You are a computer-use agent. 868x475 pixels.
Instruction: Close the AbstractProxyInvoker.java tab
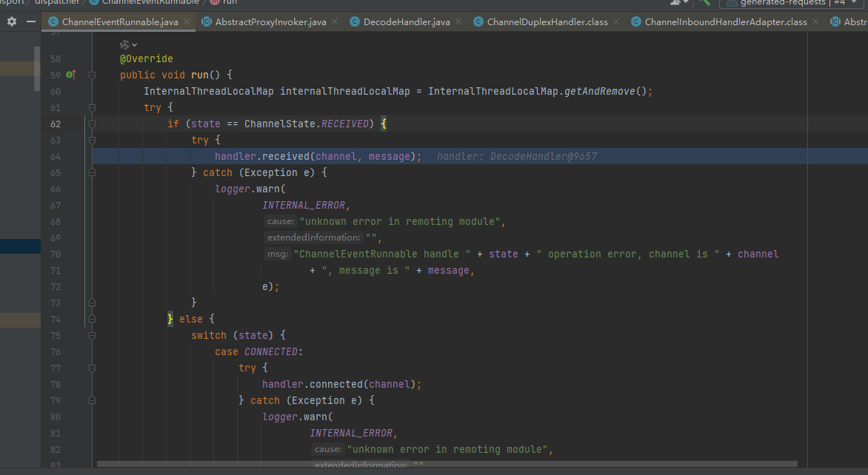coord(335,21)
